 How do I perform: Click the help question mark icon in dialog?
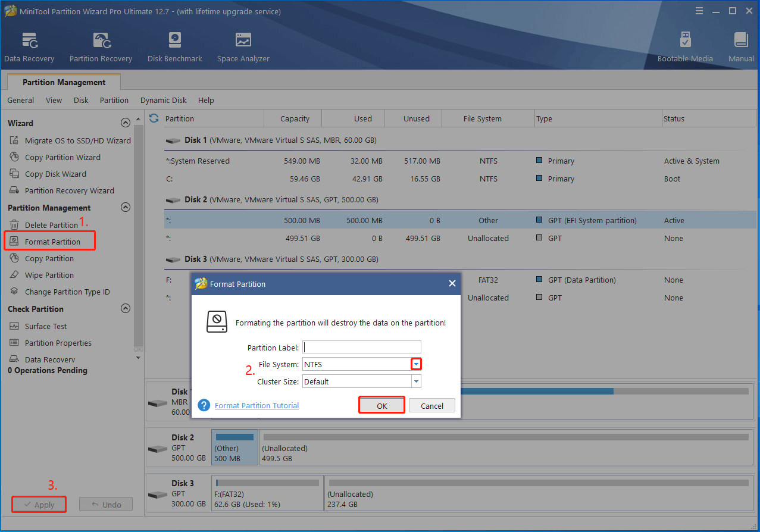click(x=204, y=405)
